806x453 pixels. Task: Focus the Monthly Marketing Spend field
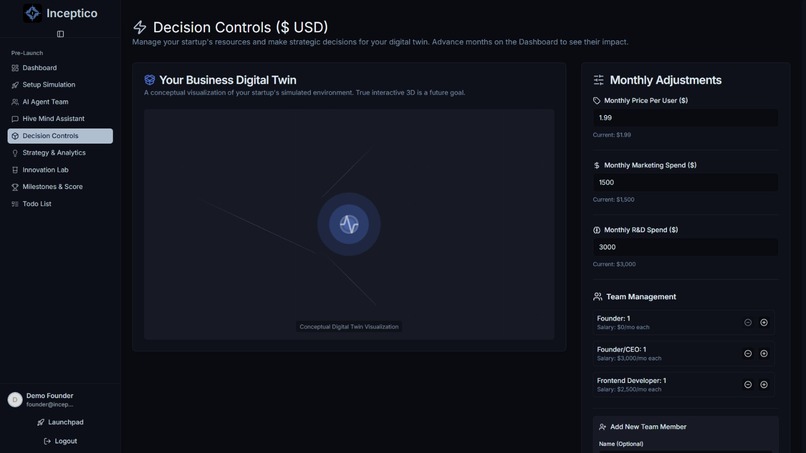click(685, 183)
